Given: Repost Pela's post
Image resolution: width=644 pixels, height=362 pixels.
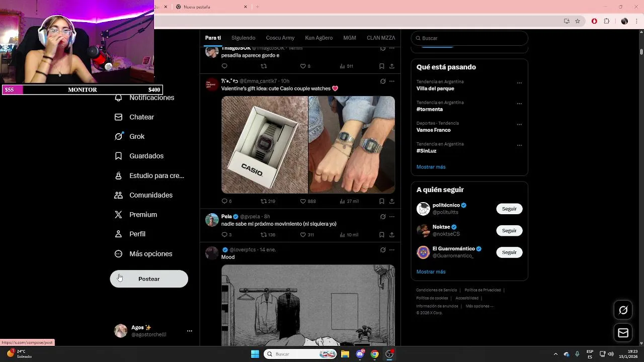Looking at the screenshot, I should click(264, 235).
